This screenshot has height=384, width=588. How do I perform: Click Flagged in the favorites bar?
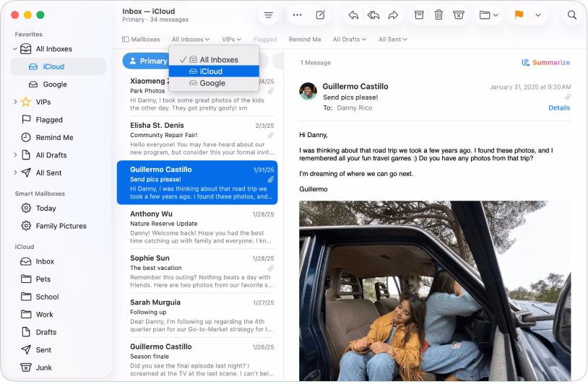(265, 39)
